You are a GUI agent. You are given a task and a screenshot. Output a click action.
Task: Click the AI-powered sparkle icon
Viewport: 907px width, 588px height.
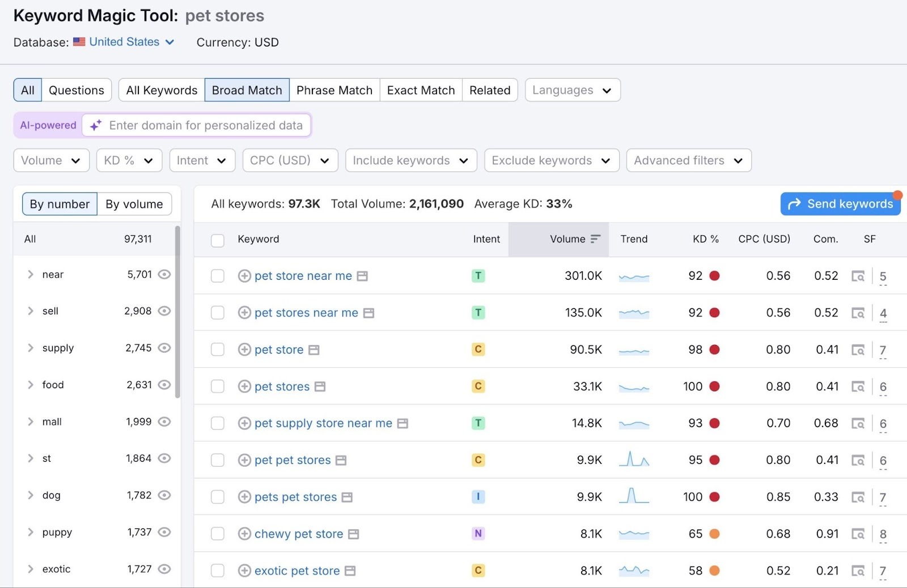coord(95,125)
